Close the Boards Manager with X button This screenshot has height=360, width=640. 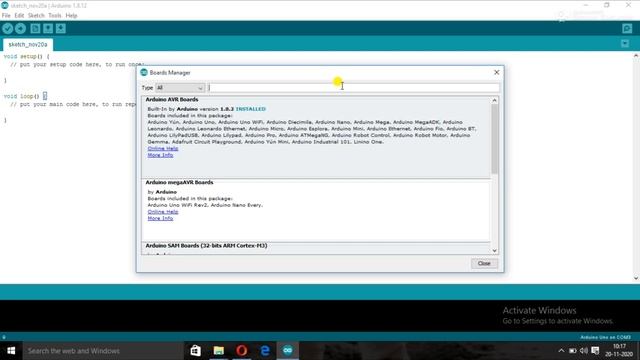(x=496, y=72)
